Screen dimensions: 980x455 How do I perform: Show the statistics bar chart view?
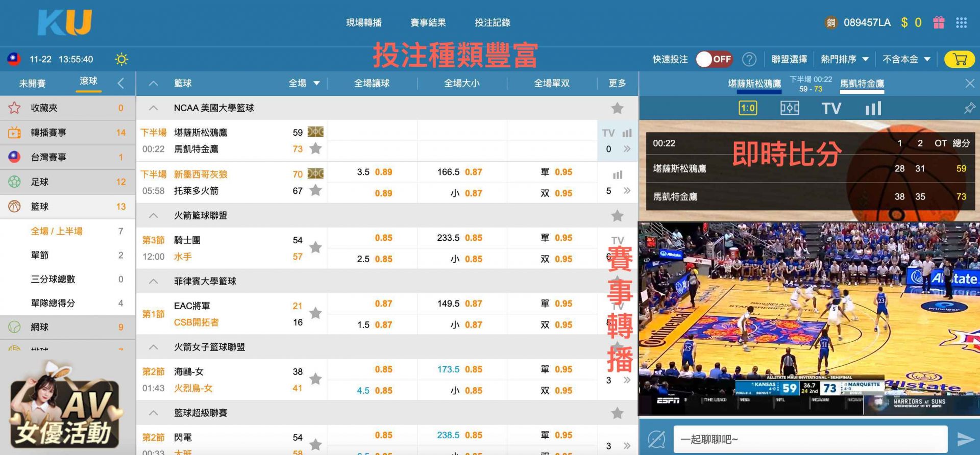point(873,108)
